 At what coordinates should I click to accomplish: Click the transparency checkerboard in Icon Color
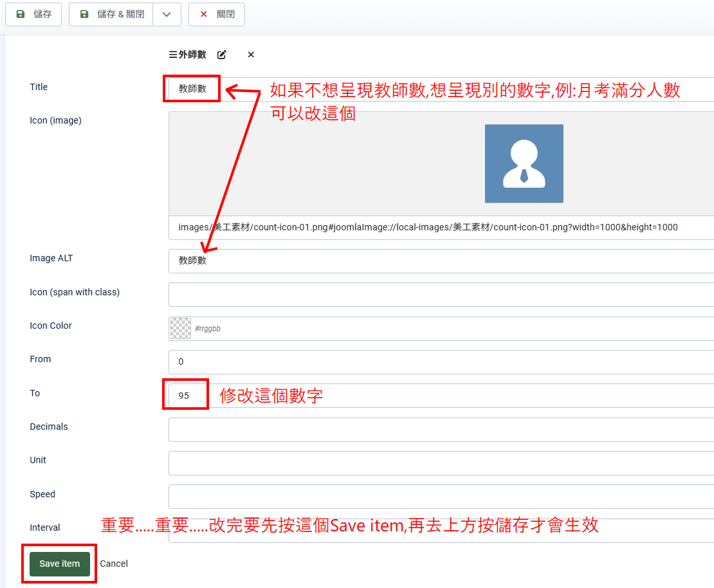tap(179, 328)
